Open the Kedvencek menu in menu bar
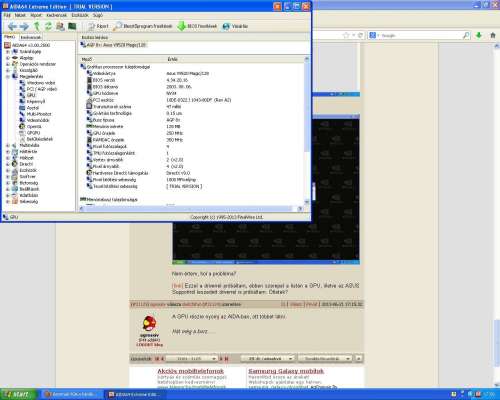Screen dimensions: 500x400 click(x=57, y=15)
